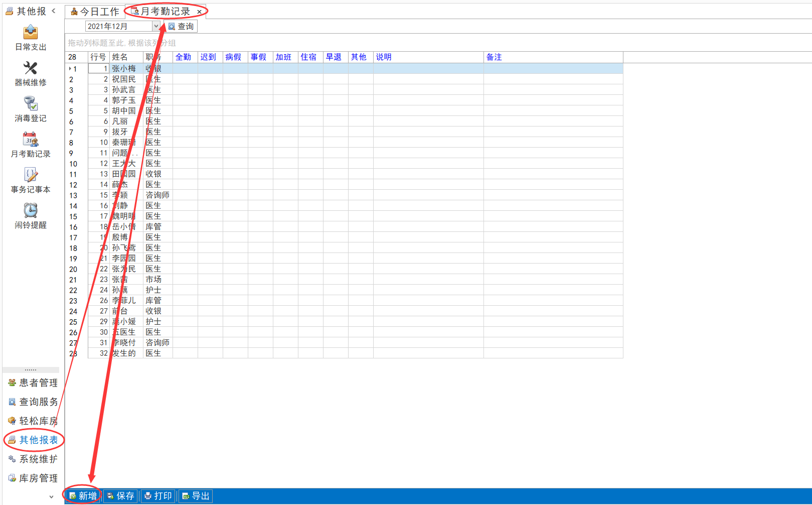Open 患者管理 in the navigation list
The width and height of the screenshot is (812, 505).
[33, 383]
